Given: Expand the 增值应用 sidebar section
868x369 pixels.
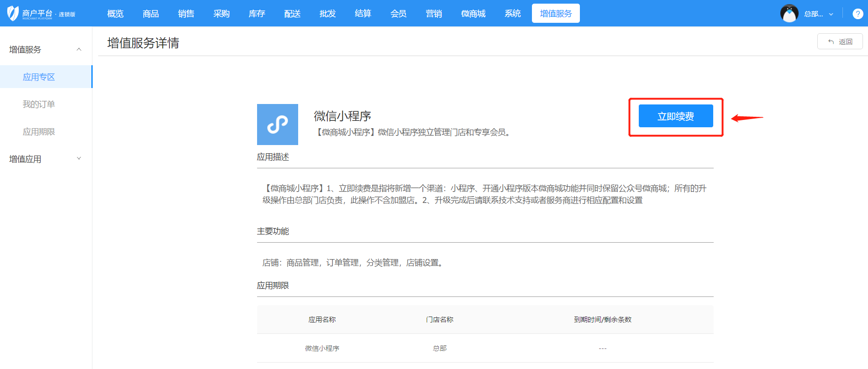Looking at the screenshot, I should pos(79,159).
